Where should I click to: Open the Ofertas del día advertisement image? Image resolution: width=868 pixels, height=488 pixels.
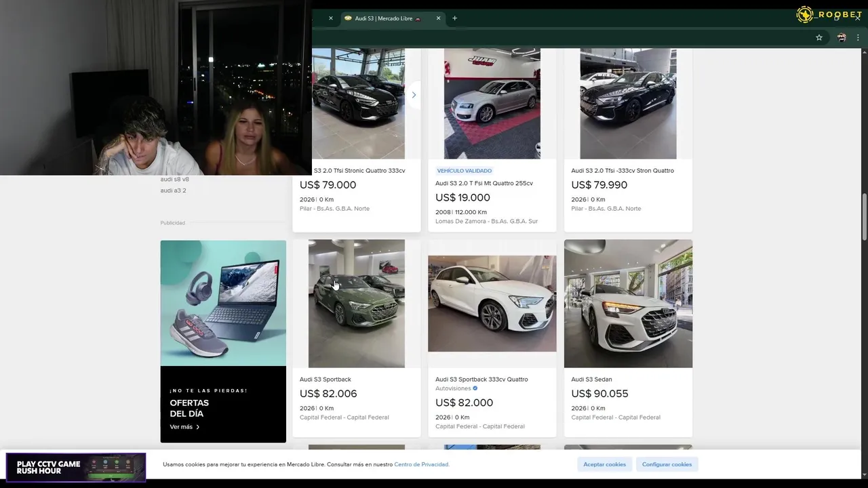point(223,303)
